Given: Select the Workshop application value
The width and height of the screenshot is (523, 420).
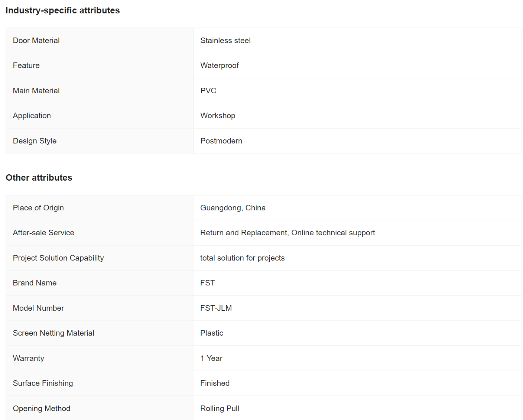Looking at the screenshot, I should 218,116.
